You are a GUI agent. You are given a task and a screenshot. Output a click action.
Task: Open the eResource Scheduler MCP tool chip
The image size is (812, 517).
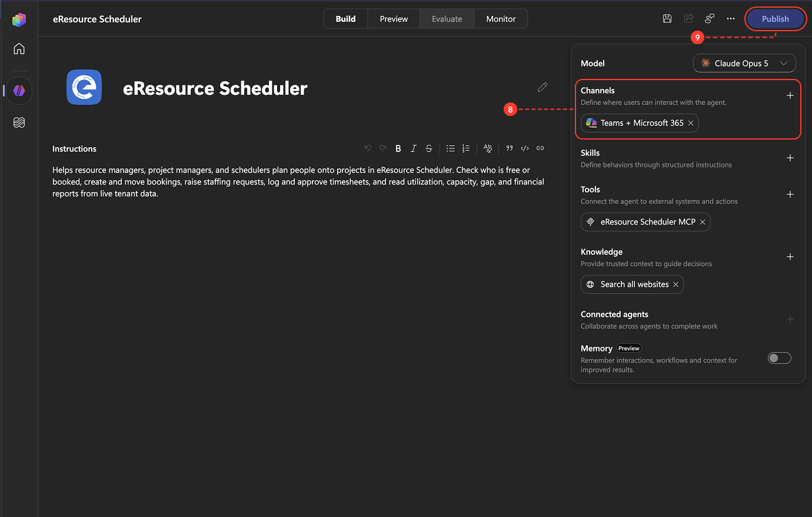pos(645,222)
